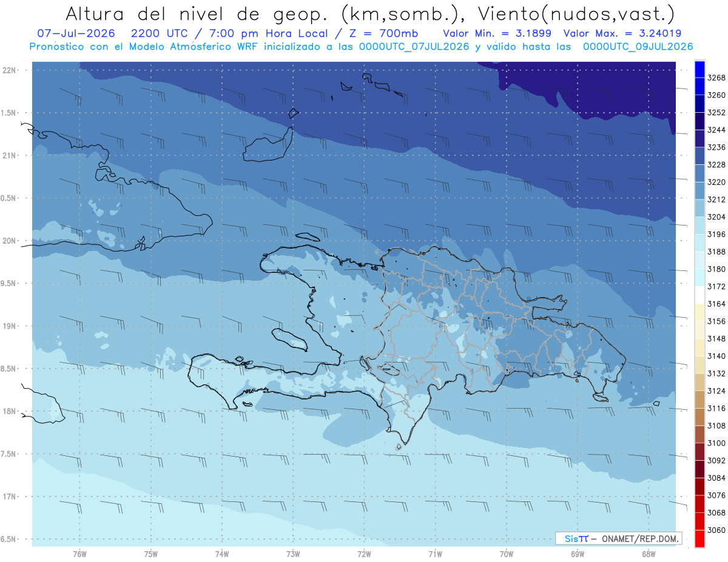Click the '3244' color bar value
Image resolution: width=728 pixels, height=562 pixels.
pyautogui.click(x=716, y=130)
